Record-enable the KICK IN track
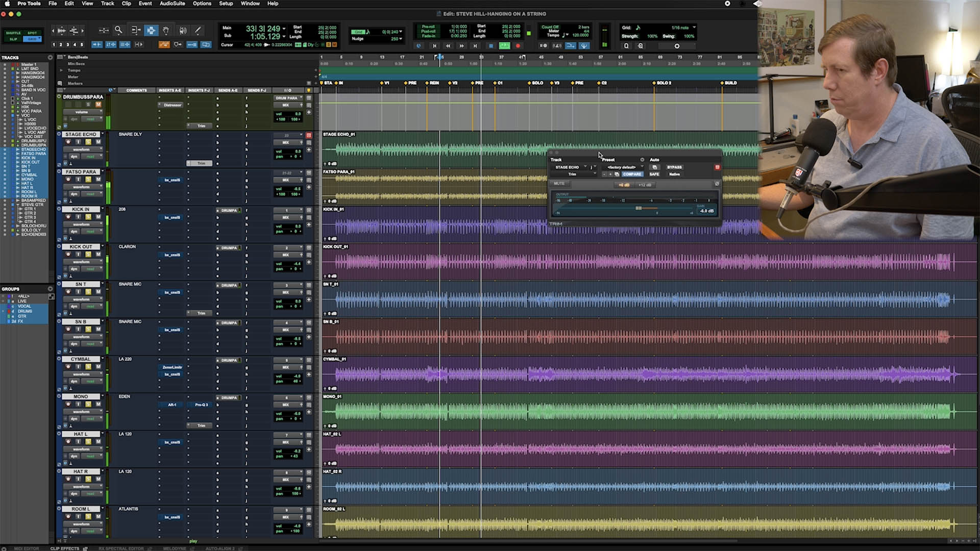The height and width of the screenshot is (551, 980). pyautogui.click(x=68, y=217)
